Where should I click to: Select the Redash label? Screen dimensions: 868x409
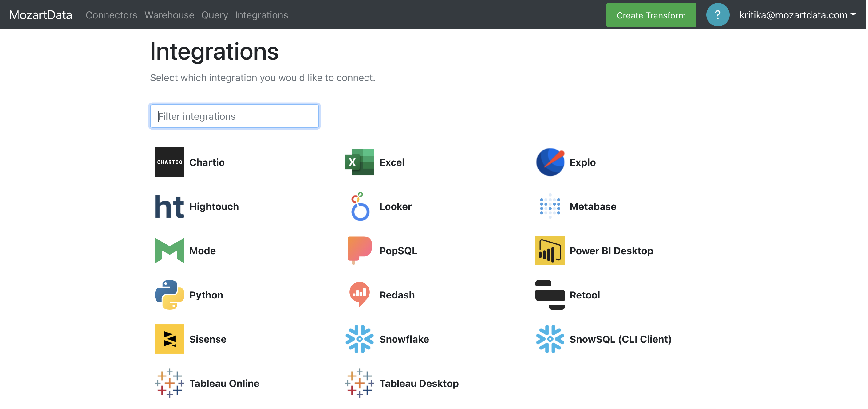397,295
